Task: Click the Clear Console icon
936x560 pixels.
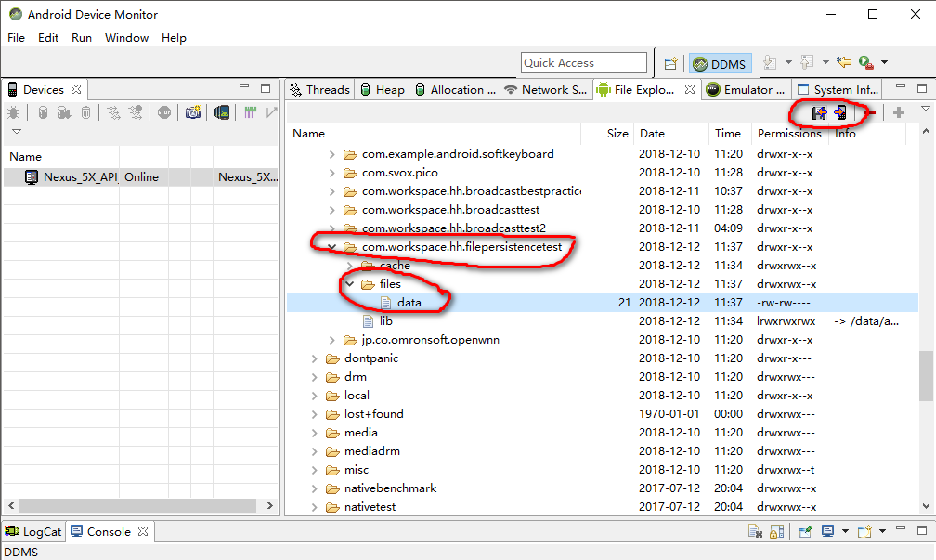Action: click(x=755, y=531)
